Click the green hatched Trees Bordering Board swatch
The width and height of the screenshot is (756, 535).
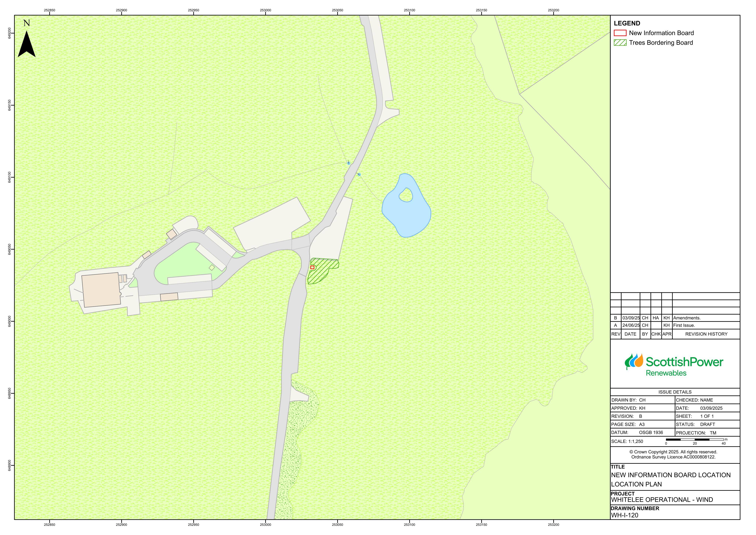tap(620, 42)
